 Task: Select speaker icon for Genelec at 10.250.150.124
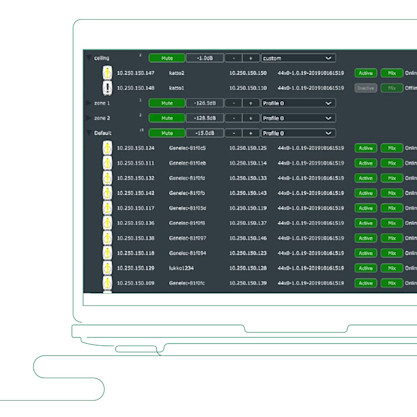tap(107, 148)
